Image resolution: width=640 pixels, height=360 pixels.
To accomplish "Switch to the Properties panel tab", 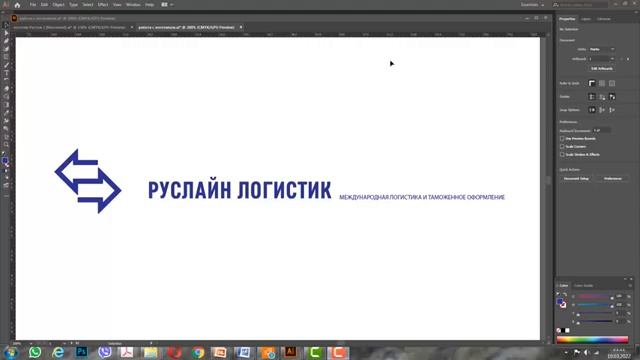I will [567, 19].
